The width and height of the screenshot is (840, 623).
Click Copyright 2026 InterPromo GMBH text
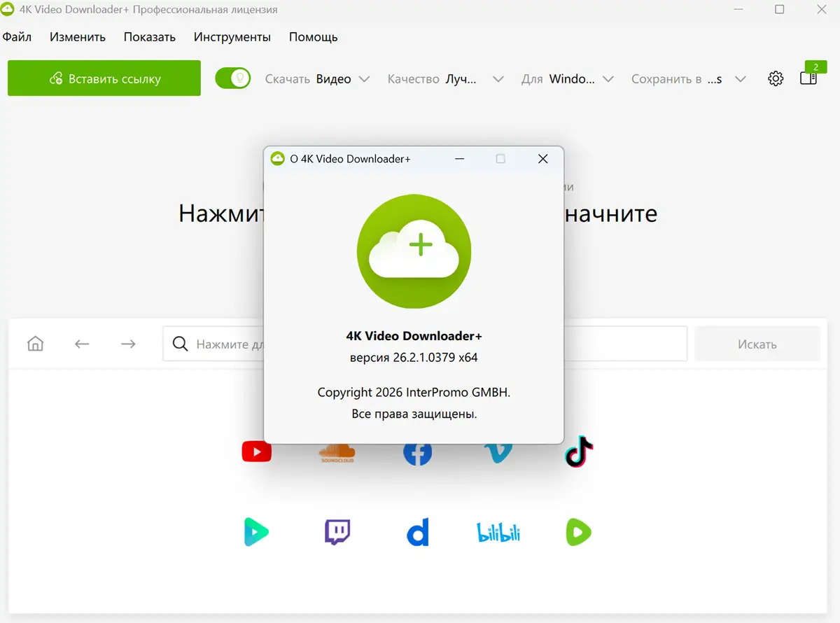point(414,392)
